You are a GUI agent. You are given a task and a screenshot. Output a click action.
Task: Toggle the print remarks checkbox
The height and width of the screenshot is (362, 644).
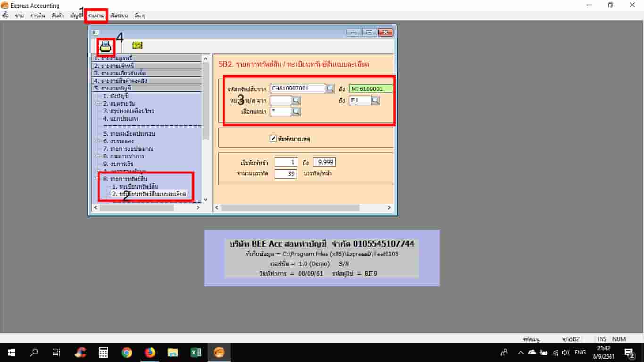coord(273,139)
